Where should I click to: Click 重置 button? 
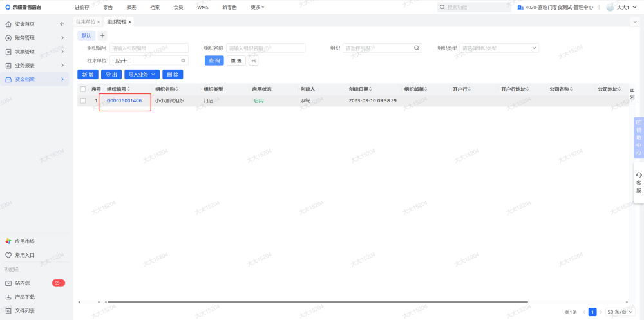click(236, 61)
